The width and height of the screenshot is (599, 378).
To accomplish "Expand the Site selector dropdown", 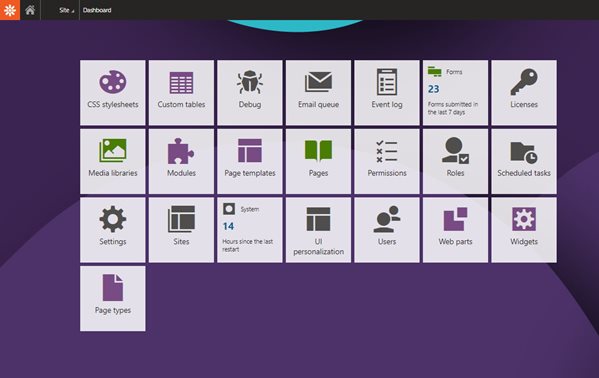I will point(66,10).
